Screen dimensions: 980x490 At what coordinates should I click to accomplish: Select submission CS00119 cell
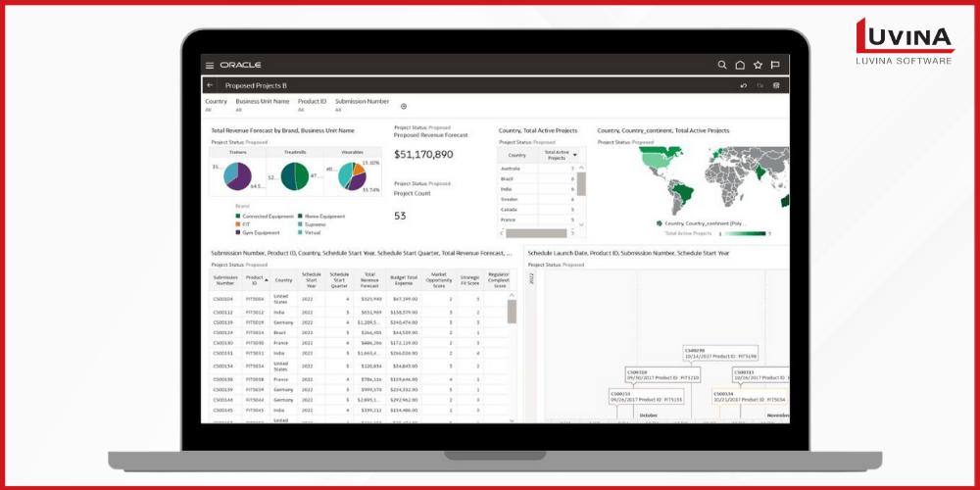click(223, 322)
